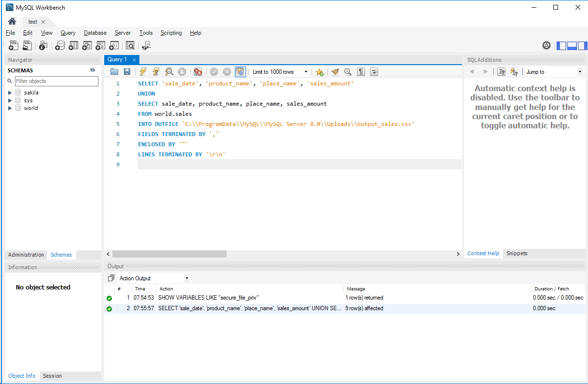The width and height of the screenshot is (588, 384).
Task: Open the Database menu
Action: click(x=95, y=33)
